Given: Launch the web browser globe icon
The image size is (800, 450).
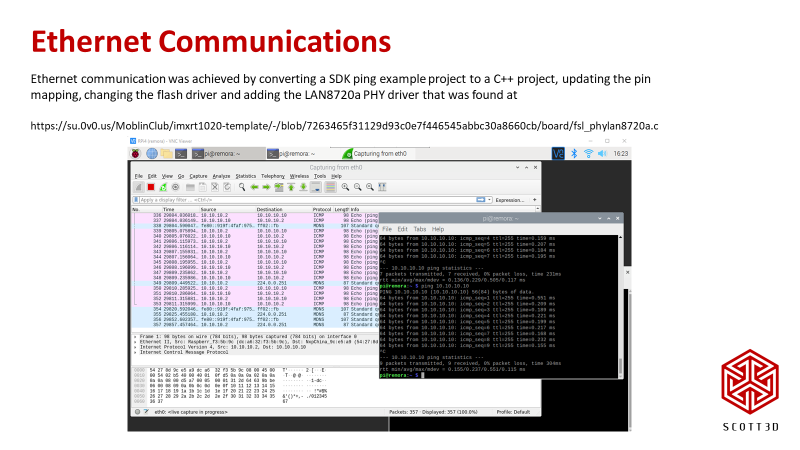Looking at the screenshot, I should (152, 154).
